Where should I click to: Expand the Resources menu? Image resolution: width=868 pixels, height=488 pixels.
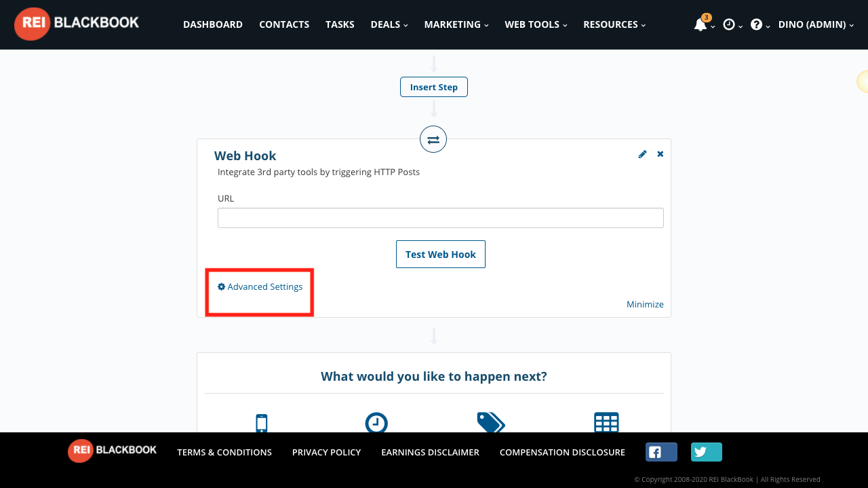[x=614, y=24]
